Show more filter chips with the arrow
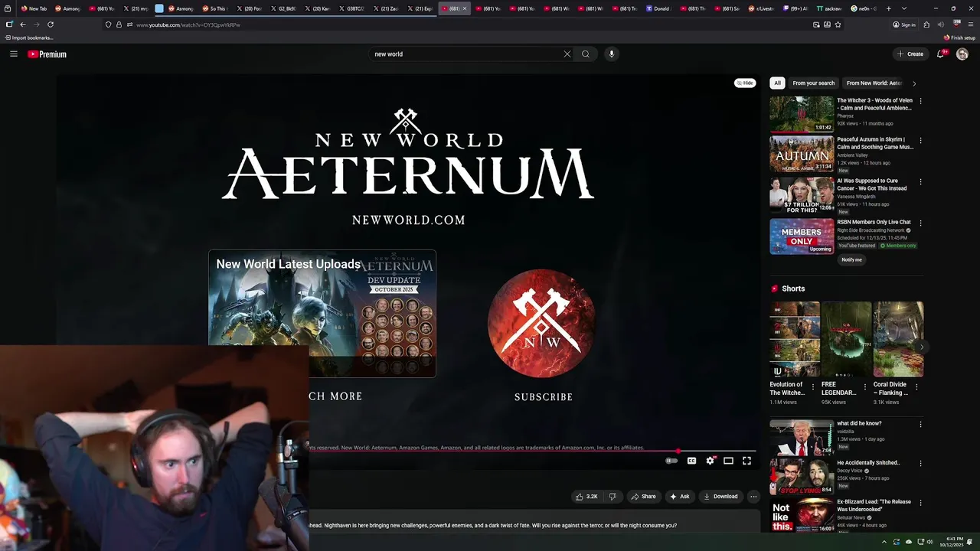The height and width of the screenshot is (551, 980). pyautogui.click(x=913, y=83)
